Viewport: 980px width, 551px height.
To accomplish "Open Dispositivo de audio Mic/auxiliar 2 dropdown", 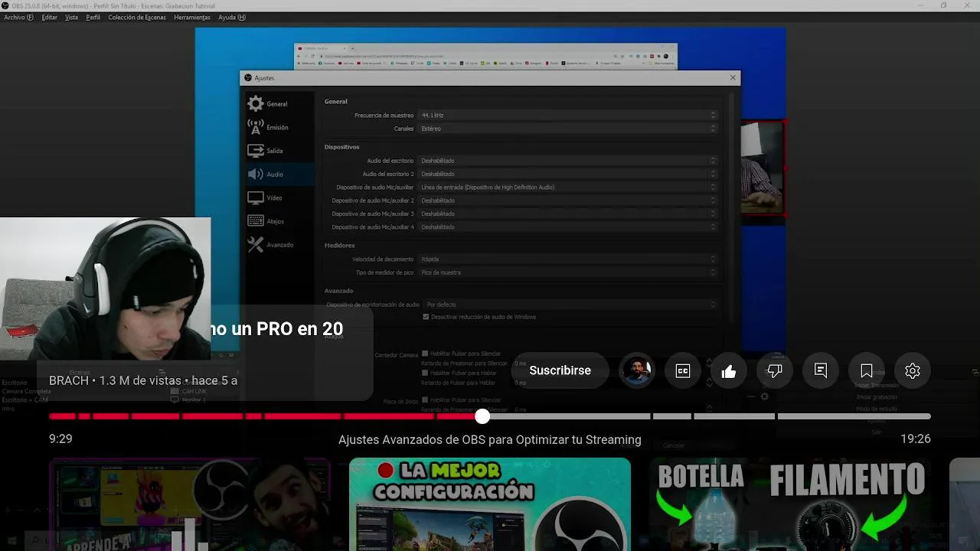I will pyautogui.click(x=567, y=201).
